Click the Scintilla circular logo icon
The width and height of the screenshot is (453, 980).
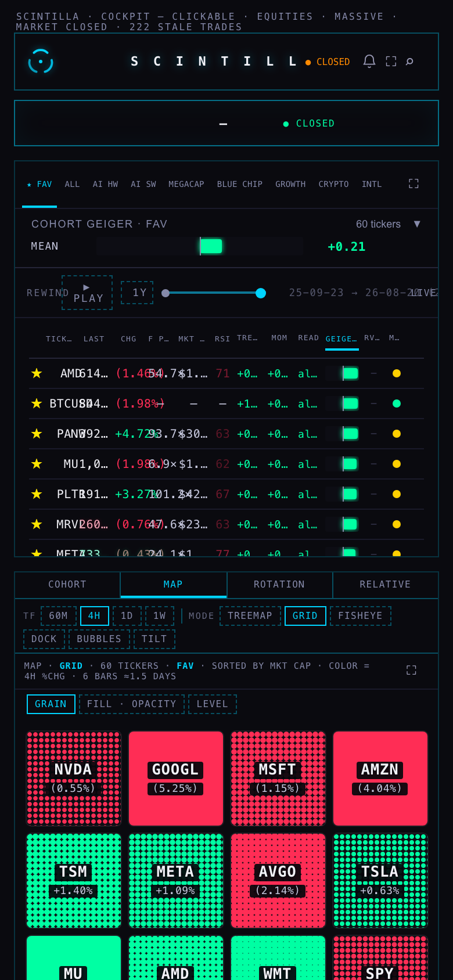[x=41, y=61]
